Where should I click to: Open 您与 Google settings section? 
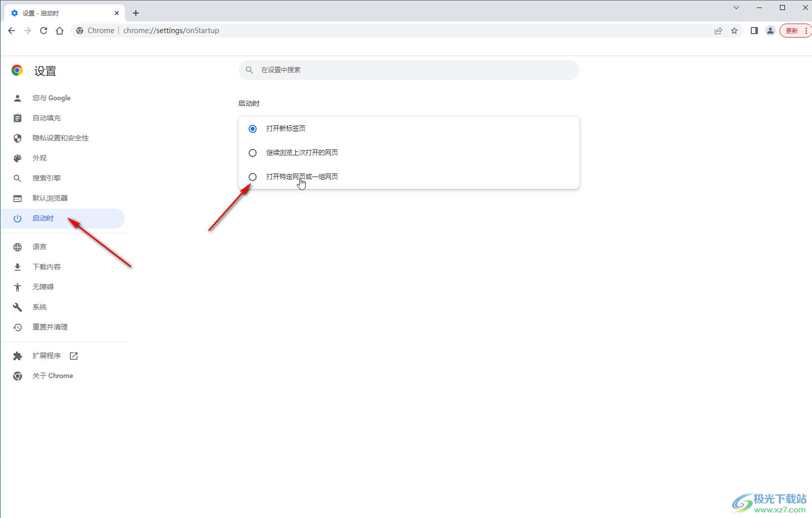[x=63, y=98]
